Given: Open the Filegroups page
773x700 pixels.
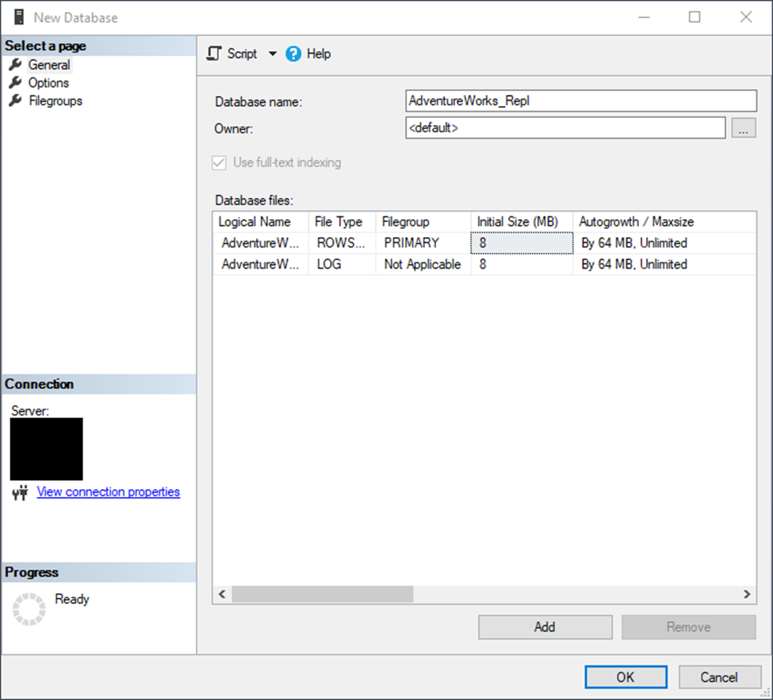Looking at the screenshot, I should (55, 101).
